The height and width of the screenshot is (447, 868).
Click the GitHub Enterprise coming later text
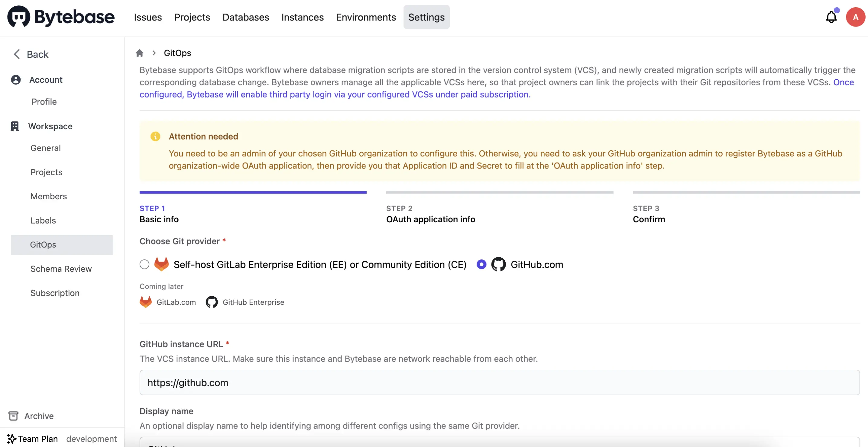click(253, 302)
